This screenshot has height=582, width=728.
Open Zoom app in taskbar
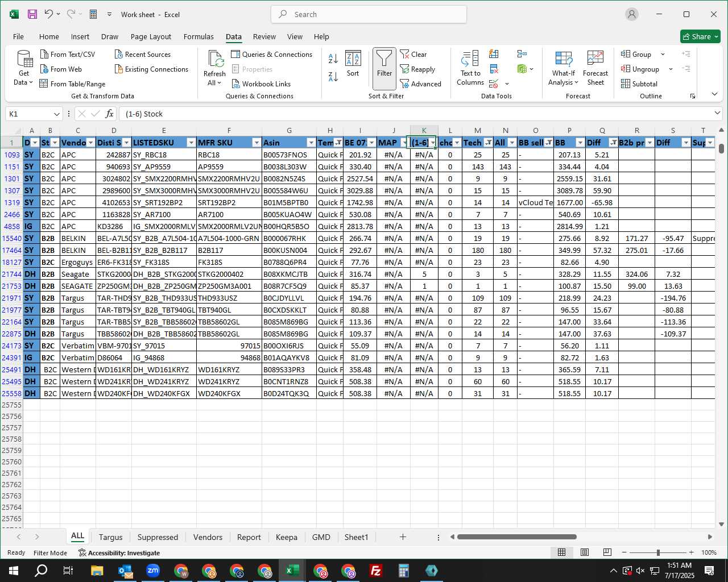click(x=153, y=571)
